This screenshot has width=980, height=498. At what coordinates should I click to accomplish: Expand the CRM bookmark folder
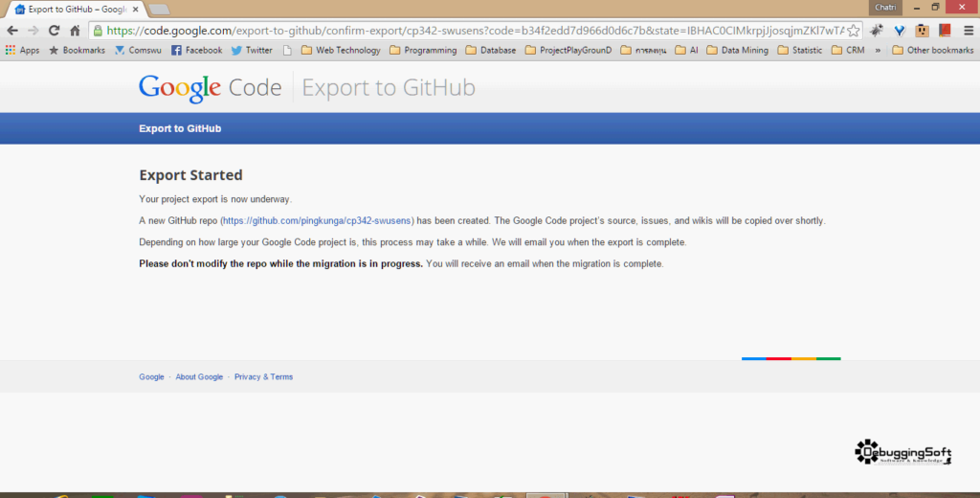(x=848, y=50)
